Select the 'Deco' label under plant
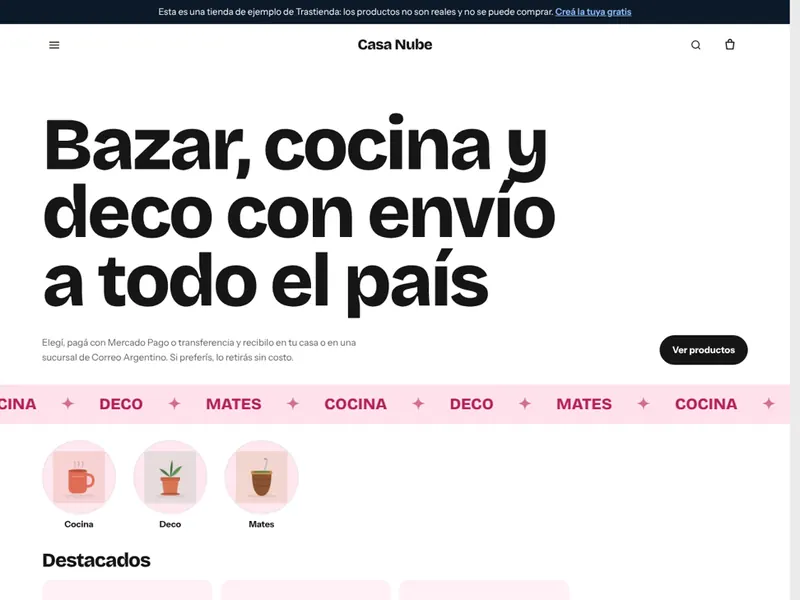The image size is (800, 600). pos(170,524)
